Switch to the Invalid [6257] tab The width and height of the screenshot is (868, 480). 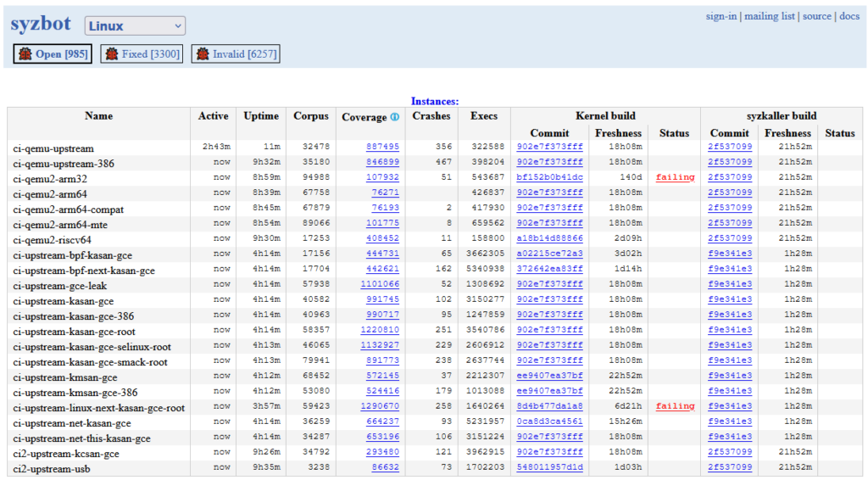pos(244,54)
